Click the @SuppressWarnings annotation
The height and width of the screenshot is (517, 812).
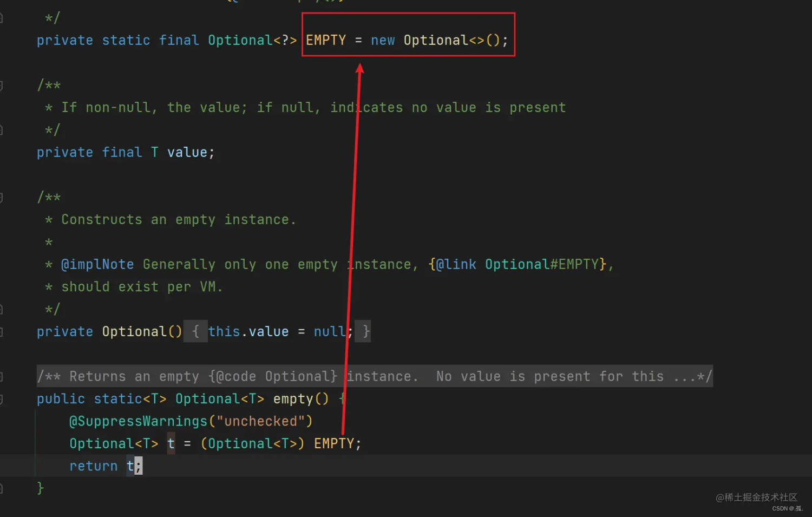coord(139,421)
